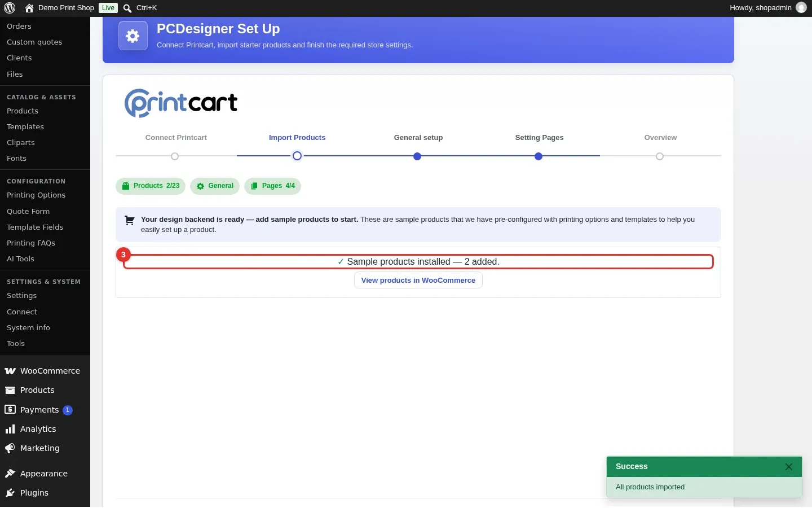812x508 pixels.
Task: Click the shopping cart icon in info banner
Action: (x=130, y=220)
